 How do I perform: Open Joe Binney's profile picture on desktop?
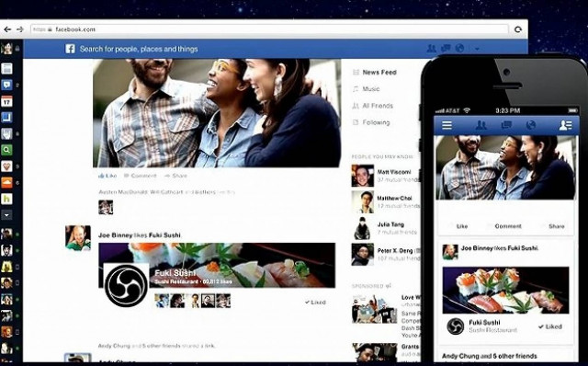[x=78, y=237]
